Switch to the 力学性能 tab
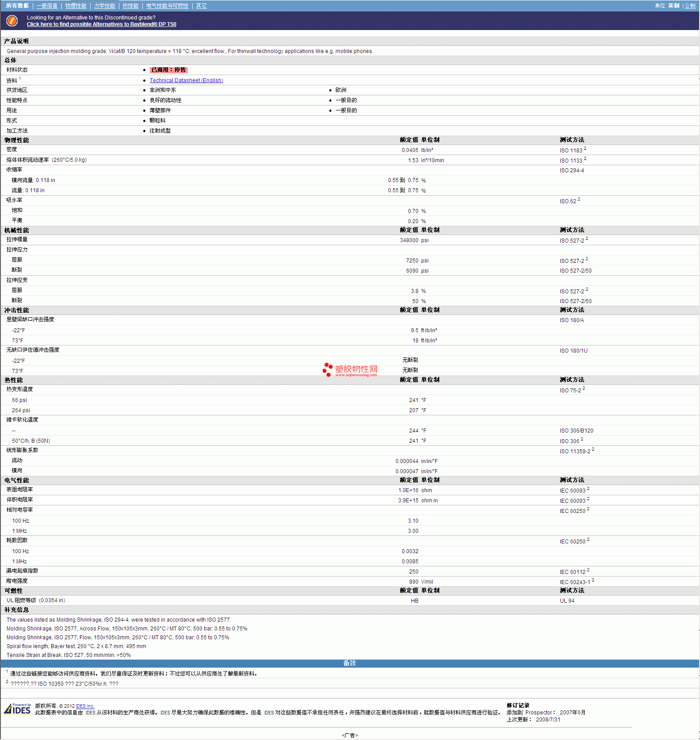700x740 pixels. pyautogui.click(x=104, y=6)
